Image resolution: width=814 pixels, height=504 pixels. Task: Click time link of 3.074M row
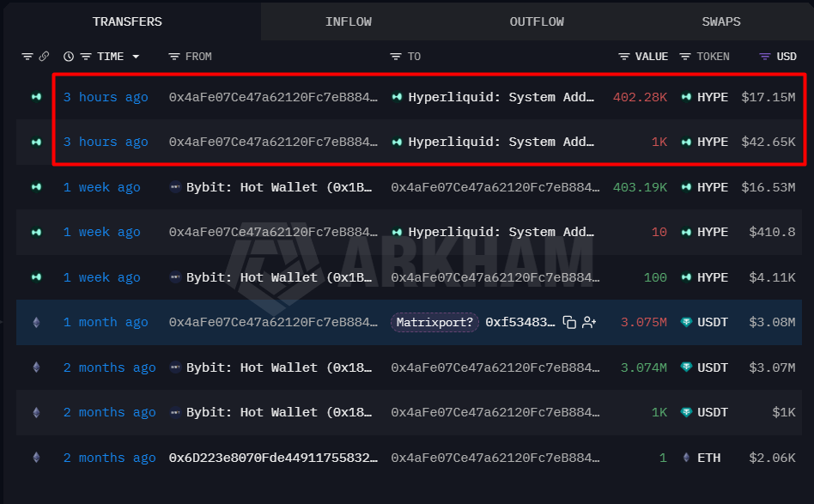(110, 367)
